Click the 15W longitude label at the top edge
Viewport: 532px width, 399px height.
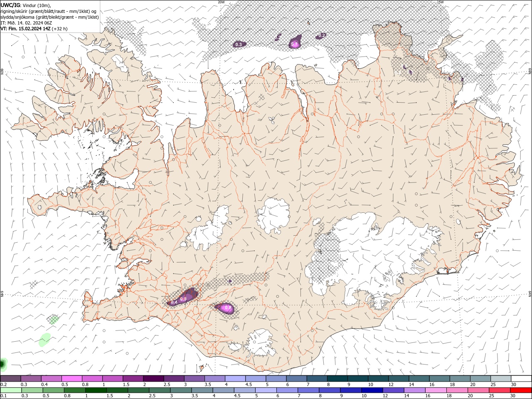pos(440,2)
